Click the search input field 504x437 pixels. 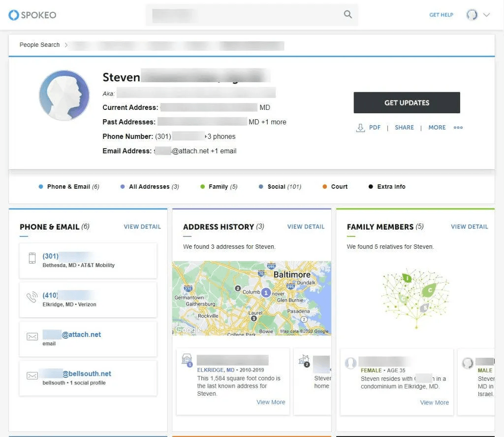coord(252,15)
